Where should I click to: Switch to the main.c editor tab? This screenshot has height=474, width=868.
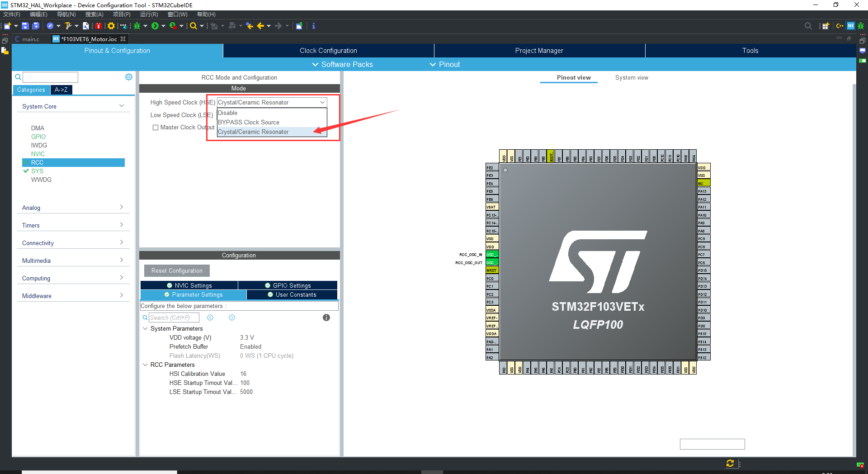pos(30,39)
